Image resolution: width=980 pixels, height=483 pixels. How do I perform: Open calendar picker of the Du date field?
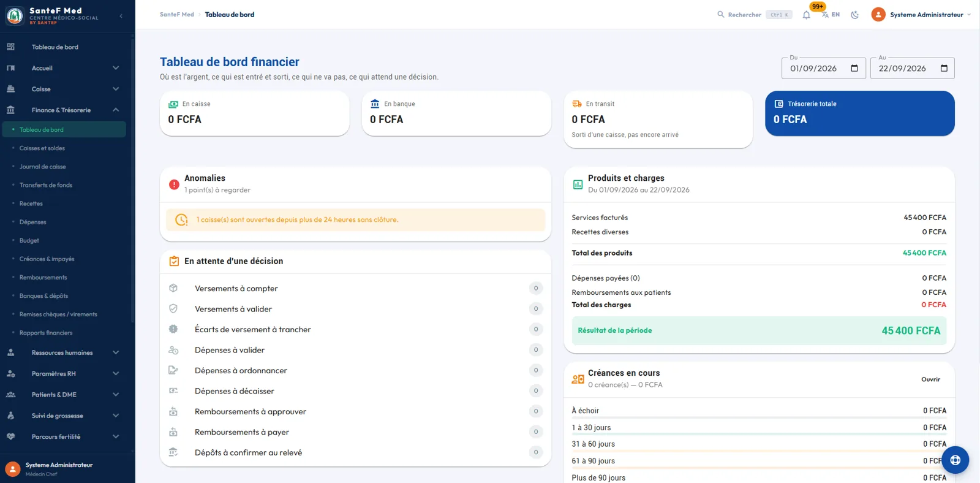click(x=854, y=68)
